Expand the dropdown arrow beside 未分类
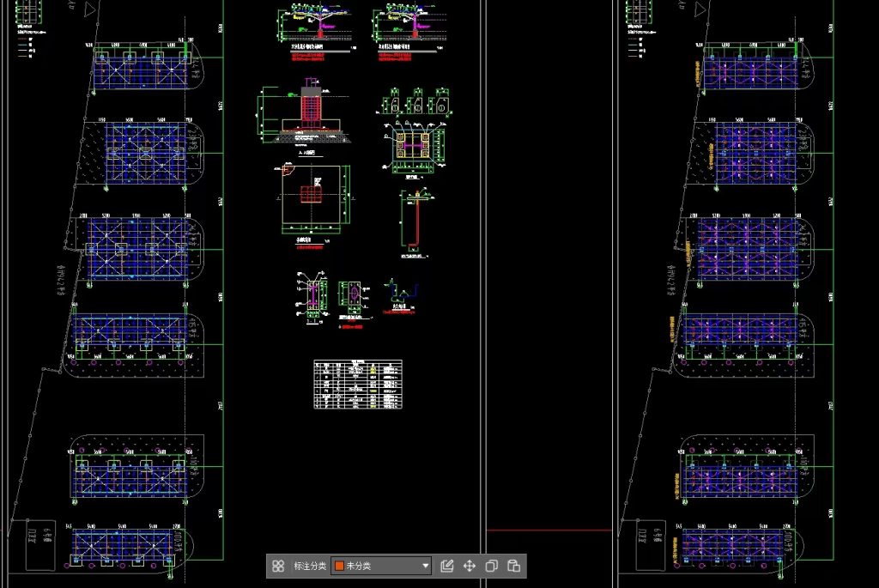879x588 pixels. pyautogui.click(x=425, y=566)
